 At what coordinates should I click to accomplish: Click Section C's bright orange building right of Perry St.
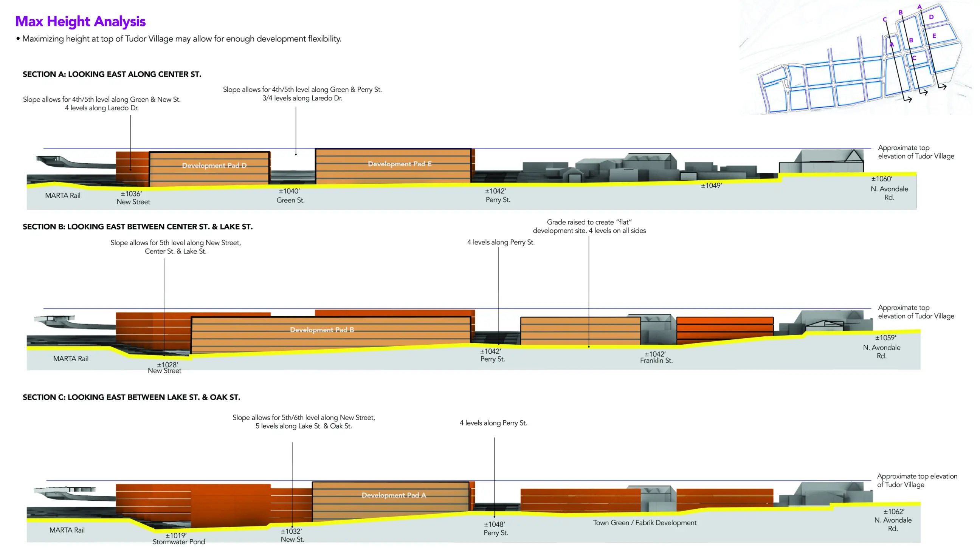tap(580, 500)
